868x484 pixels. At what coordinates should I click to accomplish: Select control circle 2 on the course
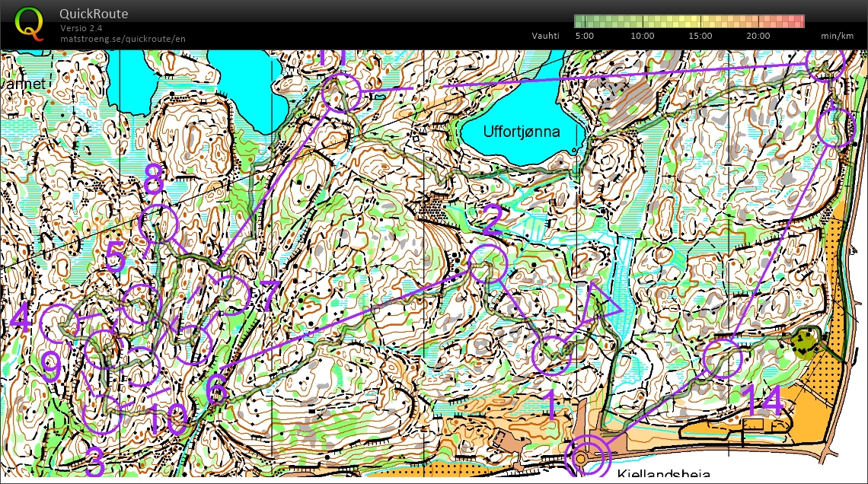point(487,263)
